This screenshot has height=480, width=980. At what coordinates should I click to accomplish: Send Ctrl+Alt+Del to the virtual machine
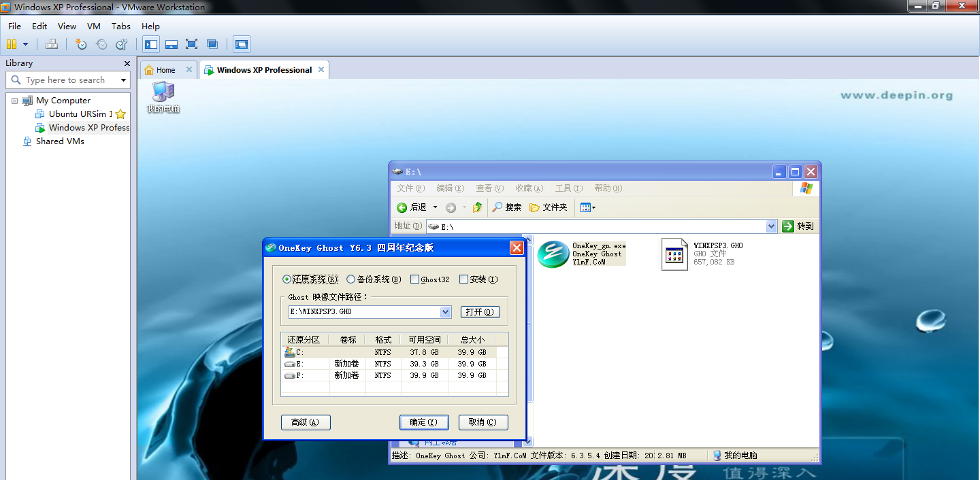pos(52,44)
